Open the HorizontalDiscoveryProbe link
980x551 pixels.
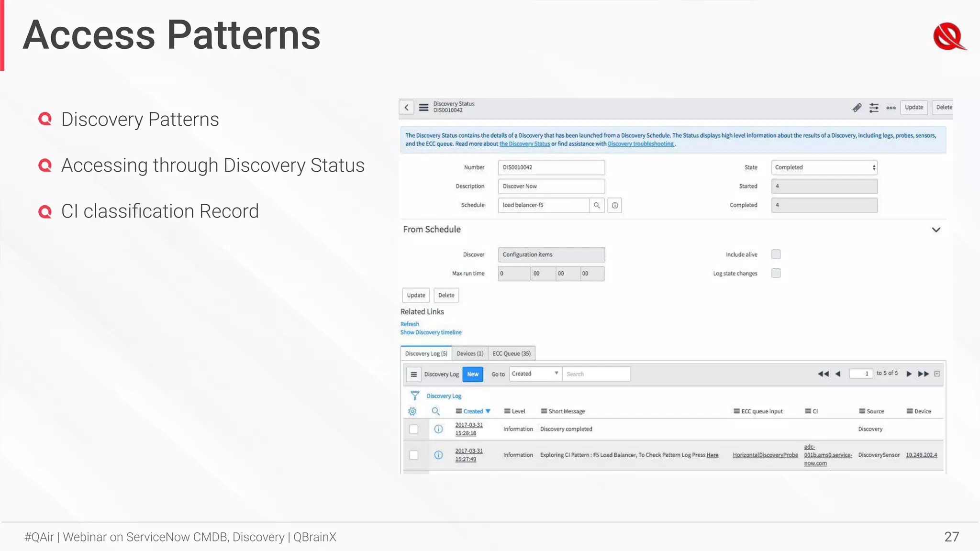(x=765, y=455)
